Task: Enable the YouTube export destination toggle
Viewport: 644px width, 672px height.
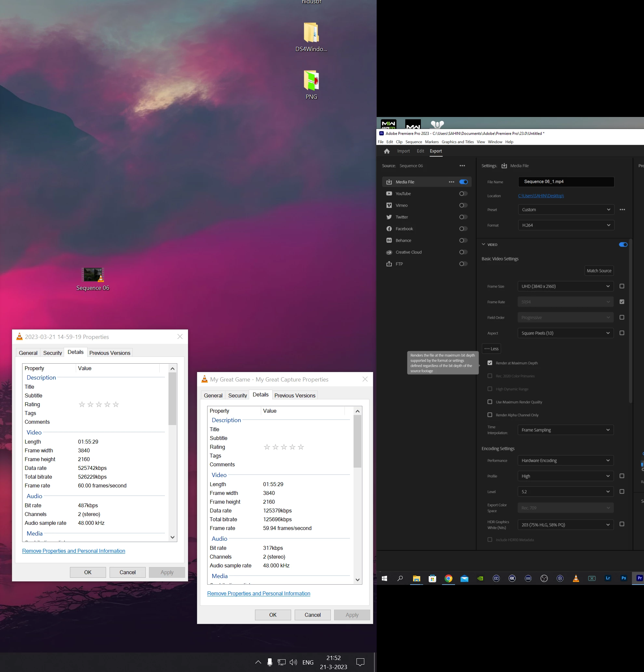Action: click(x=463, y=194)
